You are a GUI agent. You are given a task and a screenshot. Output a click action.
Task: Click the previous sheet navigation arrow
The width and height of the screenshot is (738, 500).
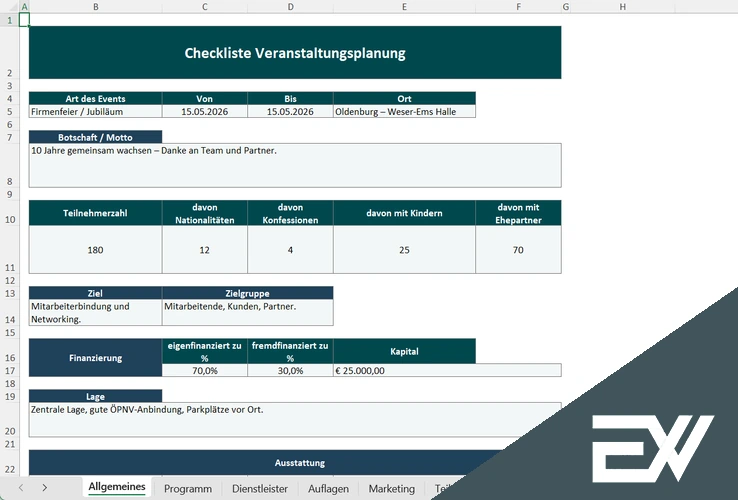pos(19,488)
